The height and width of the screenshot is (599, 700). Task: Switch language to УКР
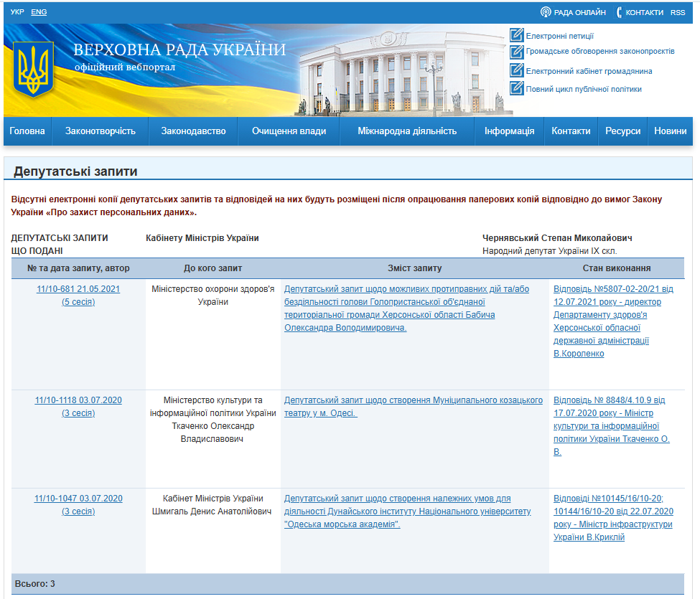click(17, 12)
